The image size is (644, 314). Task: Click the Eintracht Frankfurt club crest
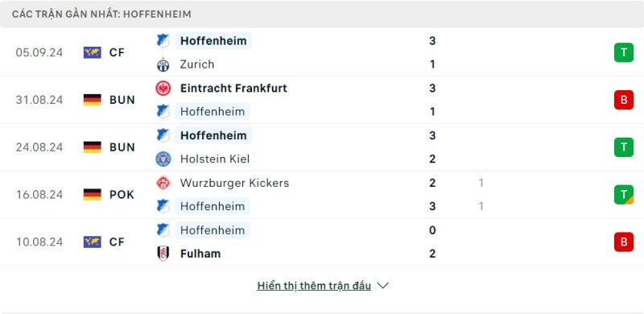pyautogui.click(x=163, y=89)
